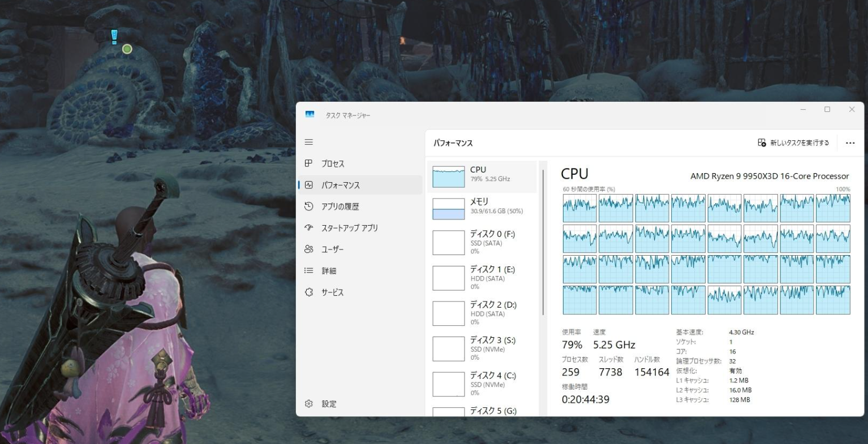Image resolution: width=868 pixels, height=444 pixels.
Task: Click the 30.9/61.6 GB (50%) memory usage text
Action: [497, 211]
